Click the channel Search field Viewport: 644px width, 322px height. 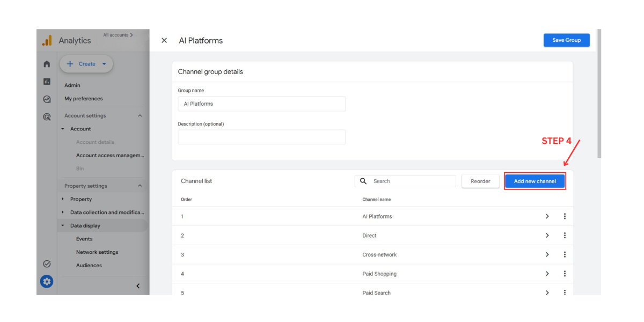(x=405, y=181)
